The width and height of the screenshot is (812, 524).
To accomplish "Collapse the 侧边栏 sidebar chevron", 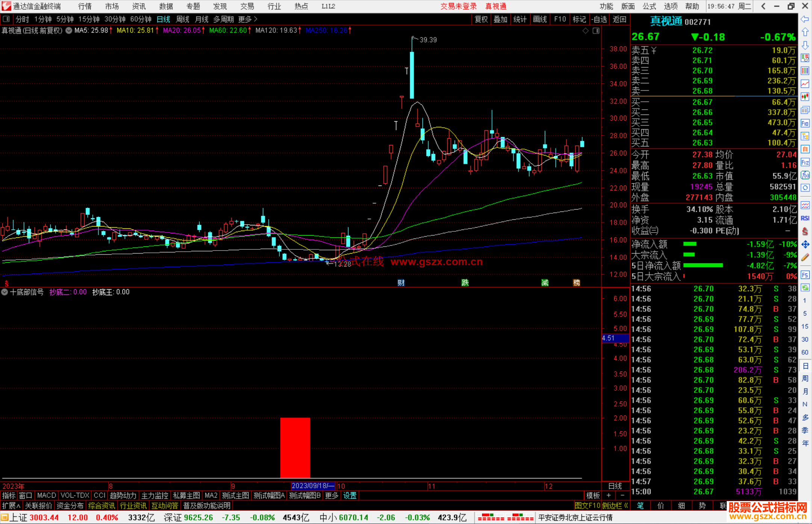I will tap(626, 506).
